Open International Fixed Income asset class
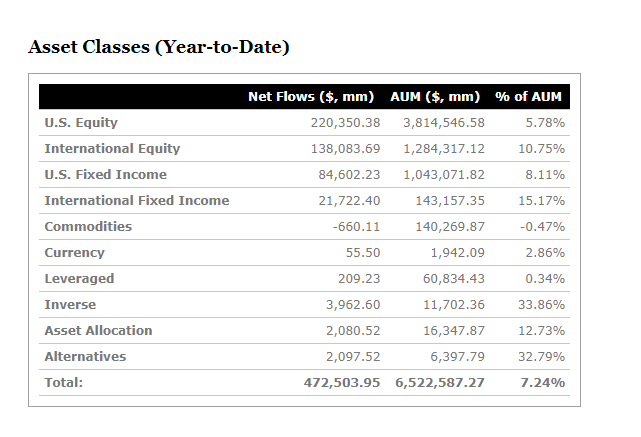The image size is (641, 437). click(x=136, y=200)
